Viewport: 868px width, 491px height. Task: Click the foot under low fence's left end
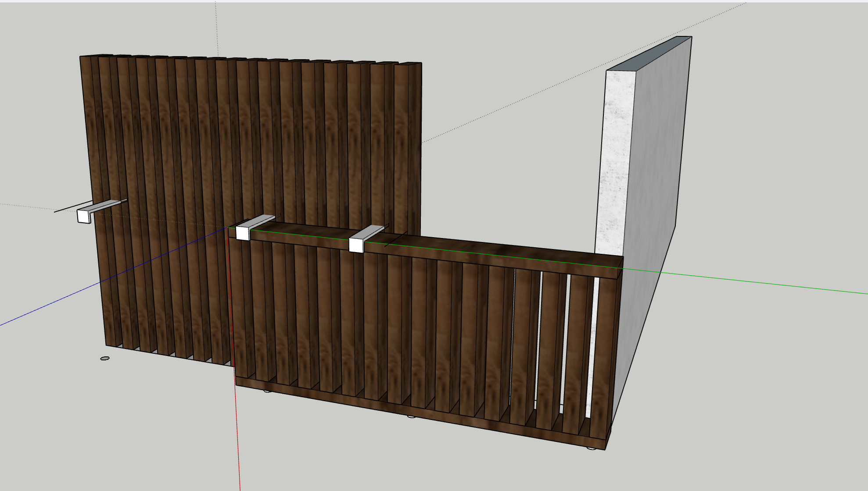point(267,391)
